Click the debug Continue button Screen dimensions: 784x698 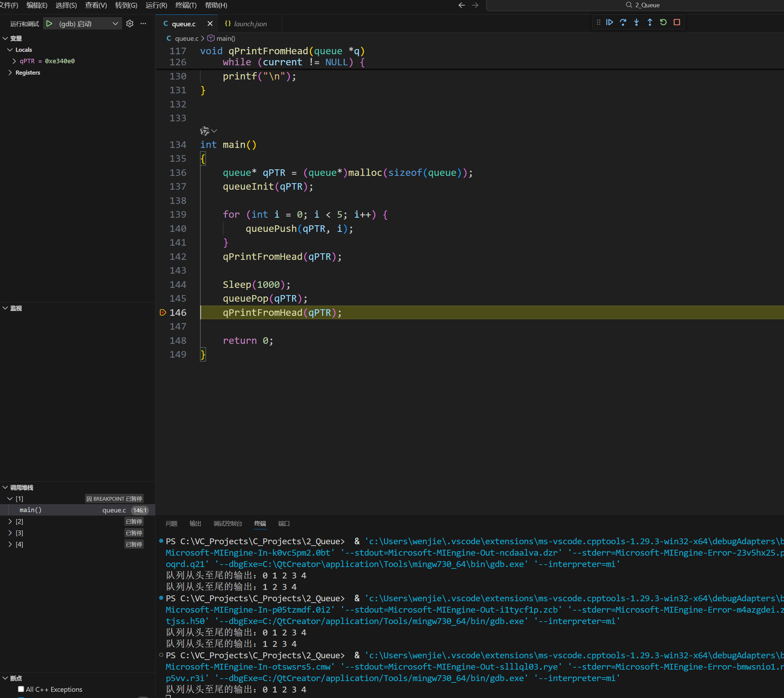click(609, 22)
